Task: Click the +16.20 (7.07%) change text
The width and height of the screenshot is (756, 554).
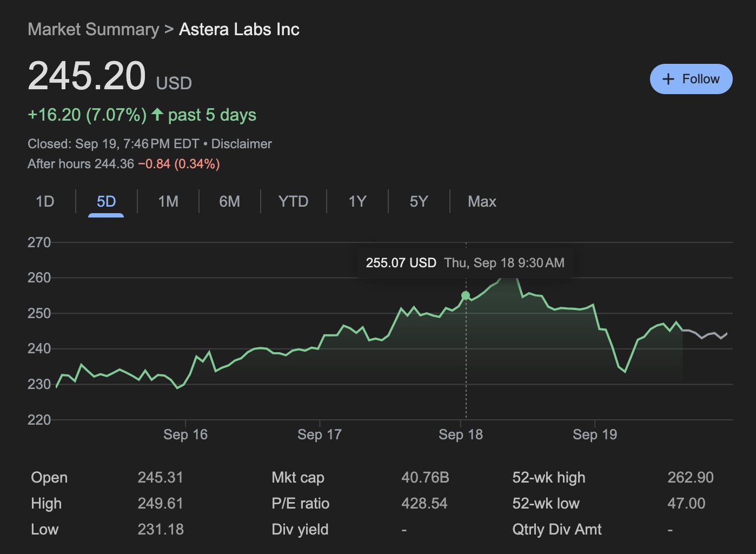Action: [87, 115]
